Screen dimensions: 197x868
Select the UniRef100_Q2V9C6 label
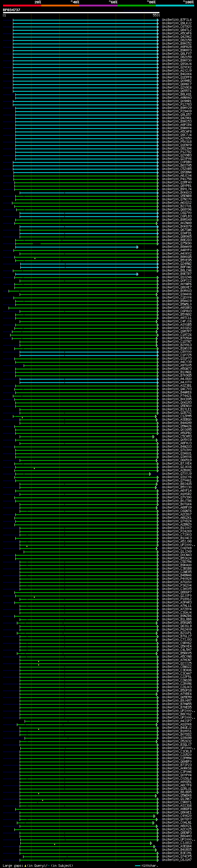point(177,88)
